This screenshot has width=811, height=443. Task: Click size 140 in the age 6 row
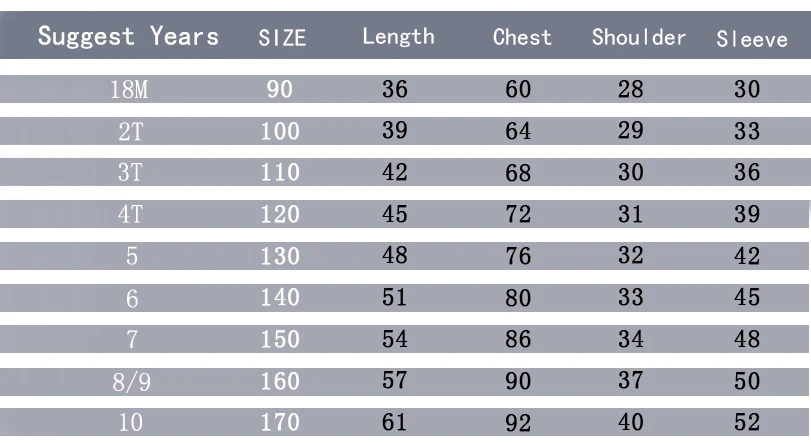pos(280,297)
